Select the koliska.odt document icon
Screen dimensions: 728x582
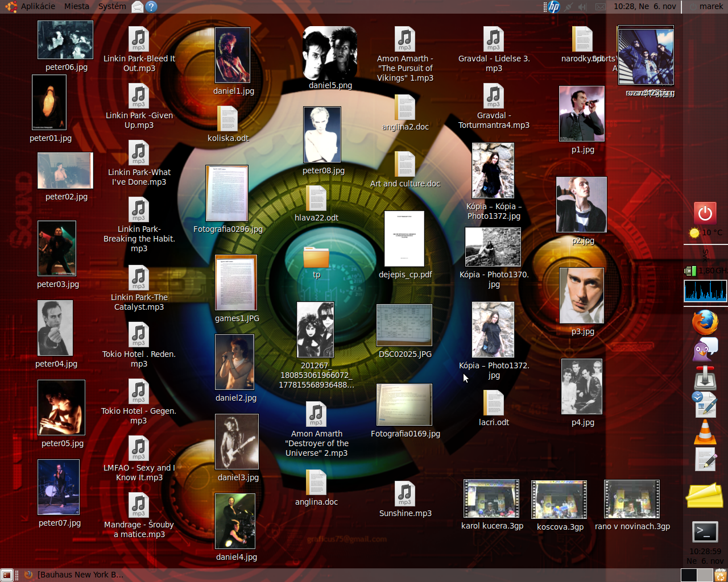tap(227, 119)
